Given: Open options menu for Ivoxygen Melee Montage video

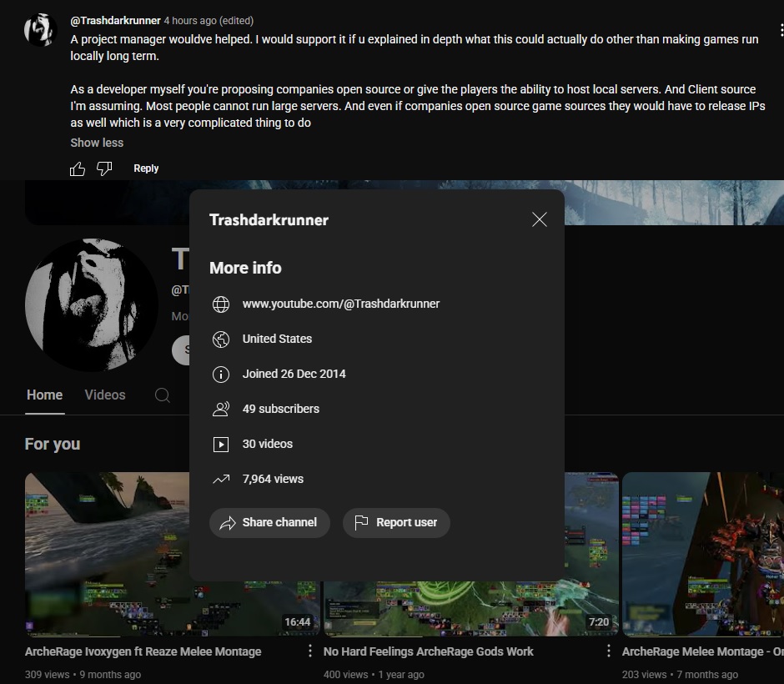Looking at the screenshot, I should pos(310,651).
